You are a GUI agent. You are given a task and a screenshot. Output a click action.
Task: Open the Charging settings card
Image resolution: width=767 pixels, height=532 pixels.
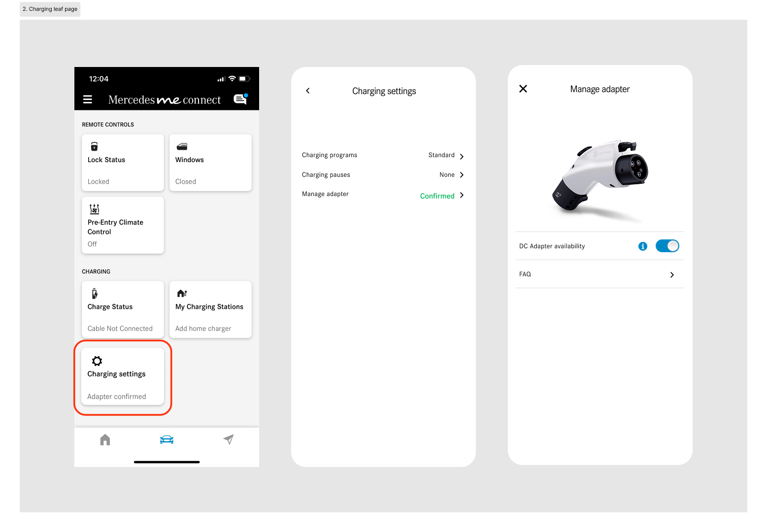click(x=123, y=377)
